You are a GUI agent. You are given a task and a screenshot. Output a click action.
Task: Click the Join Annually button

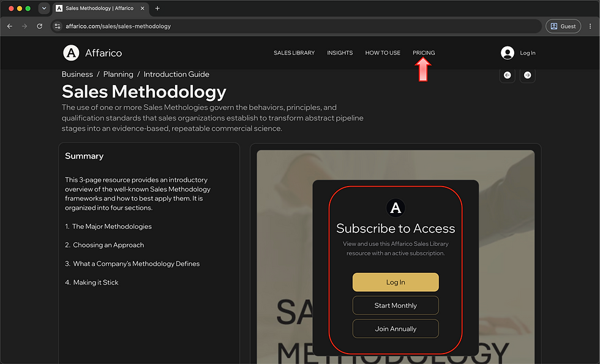396,329
